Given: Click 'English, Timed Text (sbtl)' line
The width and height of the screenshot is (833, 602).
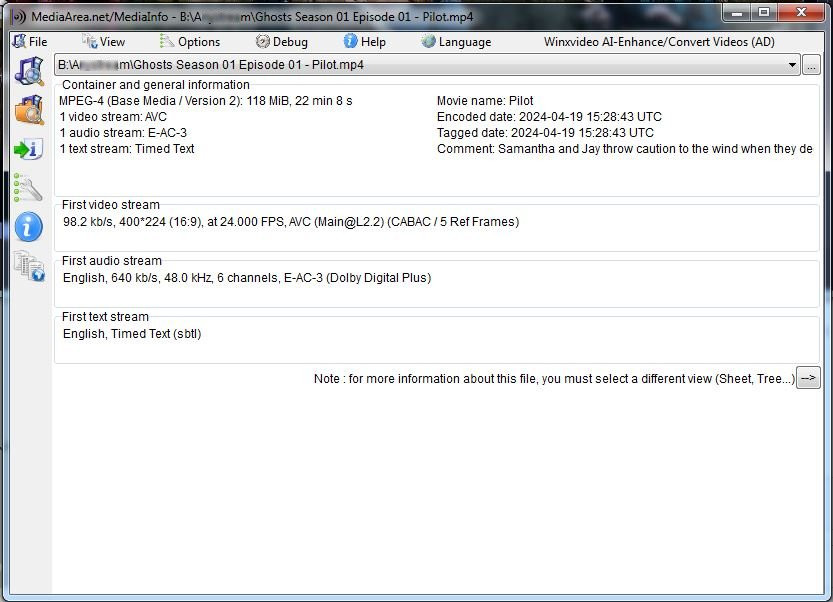Looking at the screenshot, I should (132, 334).
